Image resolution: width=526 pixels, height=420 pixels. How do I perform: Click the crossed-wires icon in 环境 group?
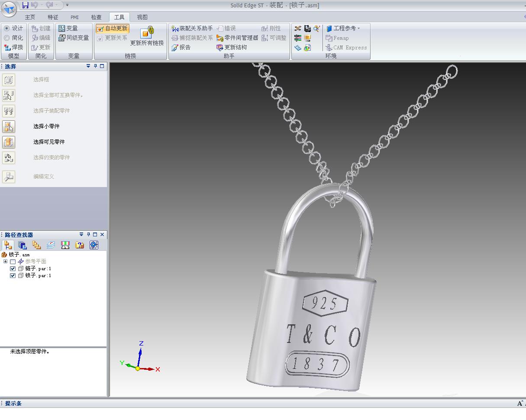tap(298, 28)
